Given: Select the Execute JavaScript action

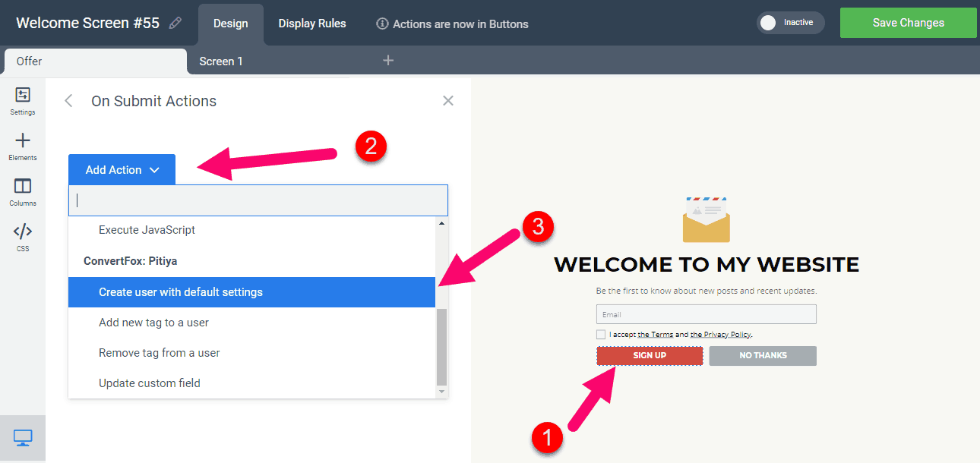Looking at the screenshot, I should (x=252, y=230).
